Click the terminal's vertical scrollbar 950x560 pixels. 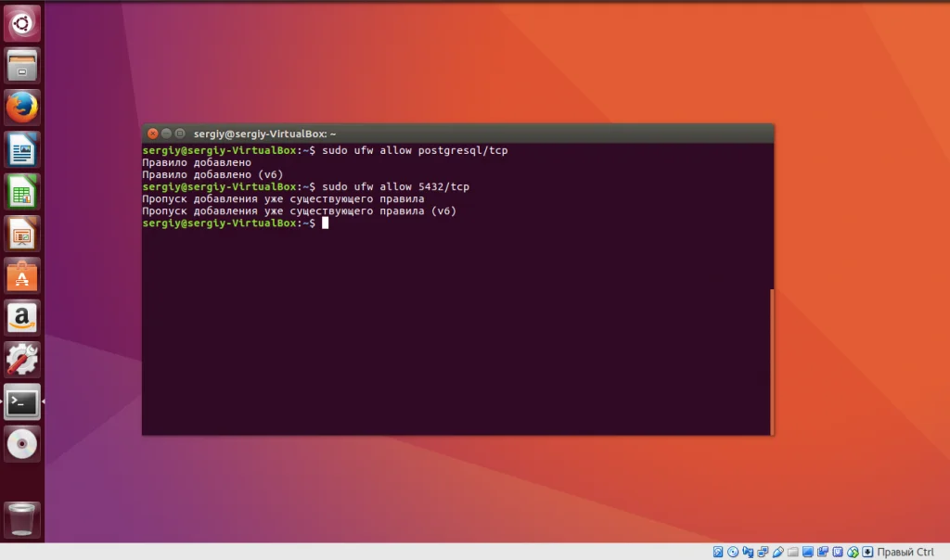click(x=772, y=362)
